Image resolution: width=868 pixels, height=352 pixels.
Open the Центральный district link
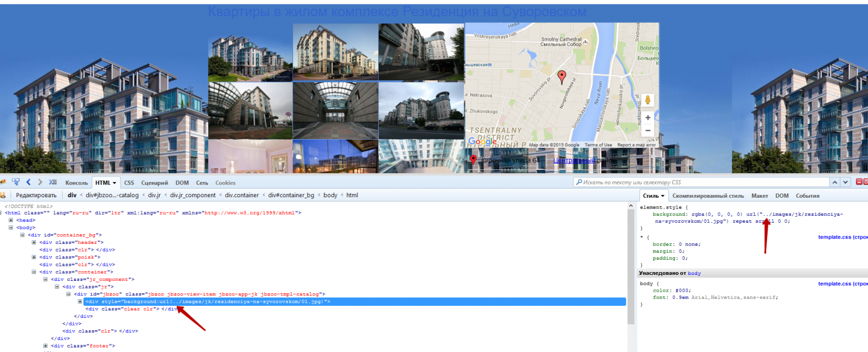(x=574, y=160)
